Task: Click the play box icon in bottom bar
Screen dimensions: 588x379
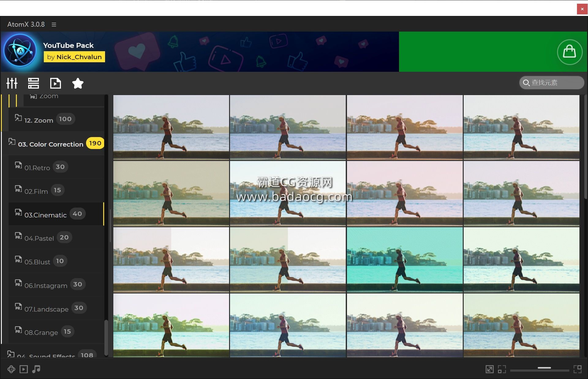Action: 24,369
